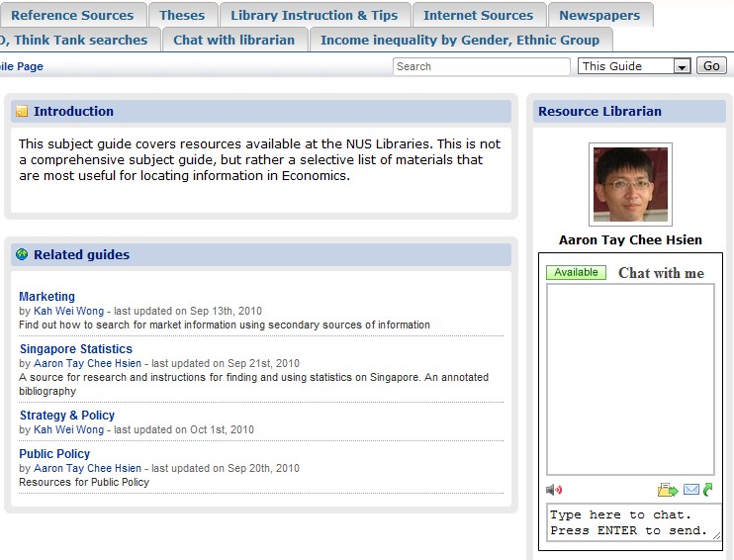
Task: Open the Chat with librarian tab
Action: (233, 40)
